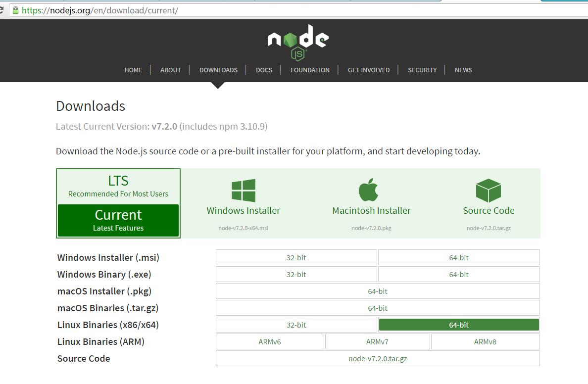Screen dimensions: 588x384
Task: Click the Macintosh Installer link
Action: point(372,211)
